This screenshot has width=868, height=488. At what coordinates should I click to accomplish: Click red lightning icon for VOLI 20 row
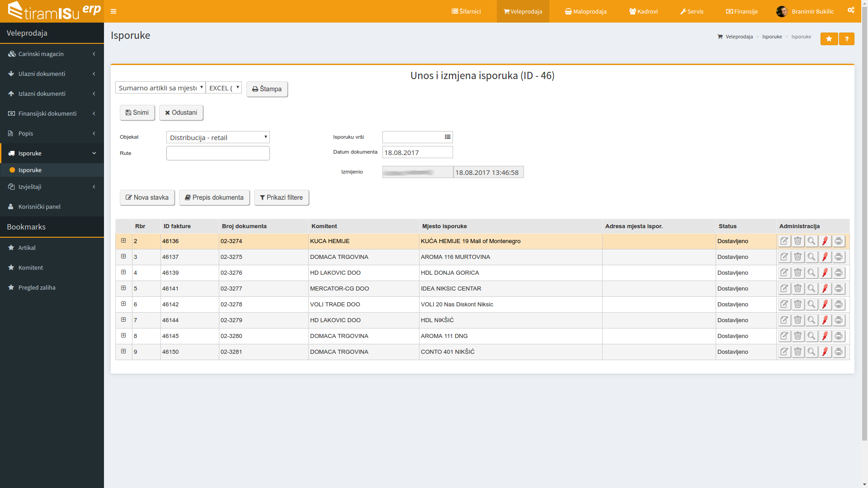tap(825, 305)
